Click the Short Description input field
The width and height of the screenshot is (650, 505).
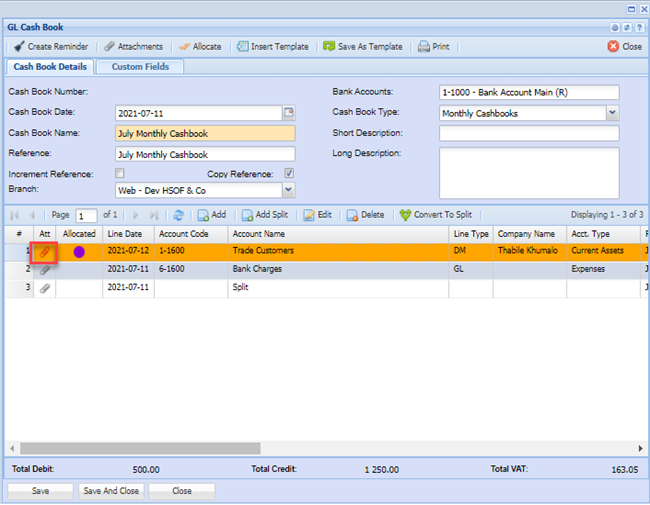528,133
